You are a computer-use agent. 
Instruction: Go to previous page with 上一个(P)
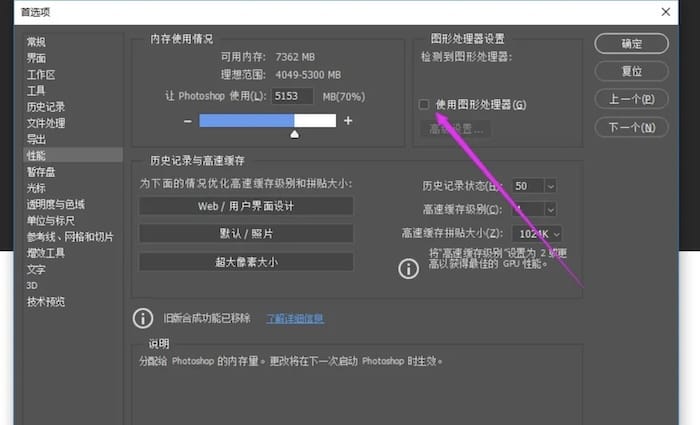click(x=631, y=99)
